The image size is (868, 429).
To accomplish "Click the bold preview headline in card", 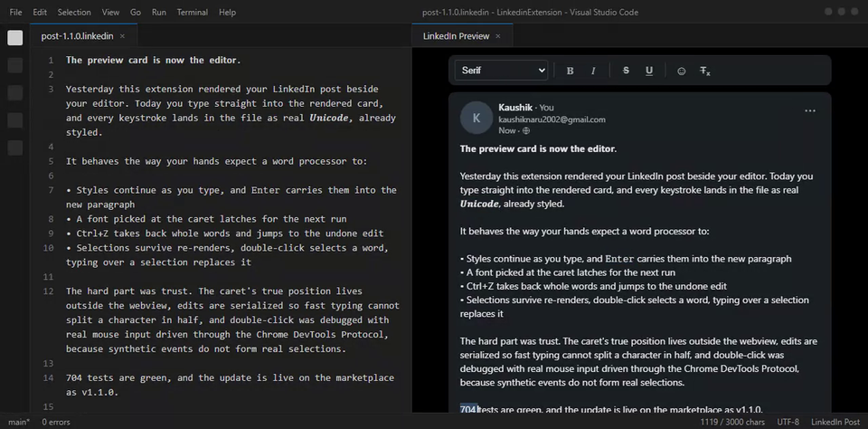I will point(538,149).
